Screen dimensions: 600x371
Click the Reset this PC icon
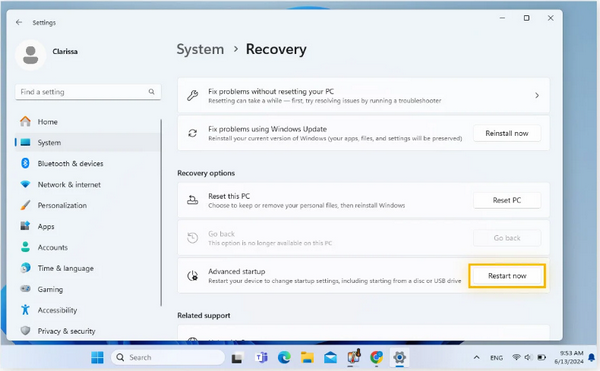(192, 200)
